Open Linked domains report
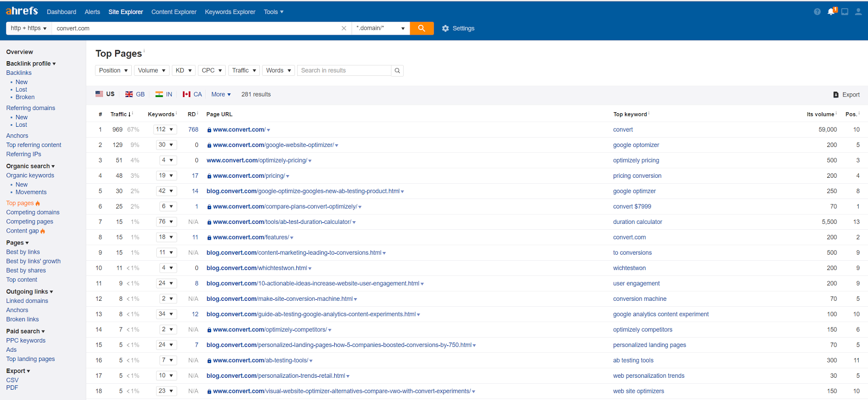The width and height of the screenshot is (868, 400). pos(27,301)
